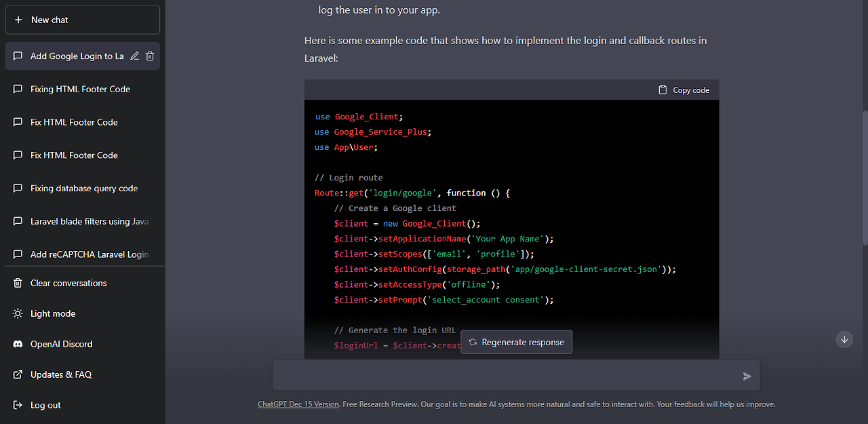The image size is (868, 424).
Task: Click the sun icon beside Light mode
Action: [x=17, y=313]
